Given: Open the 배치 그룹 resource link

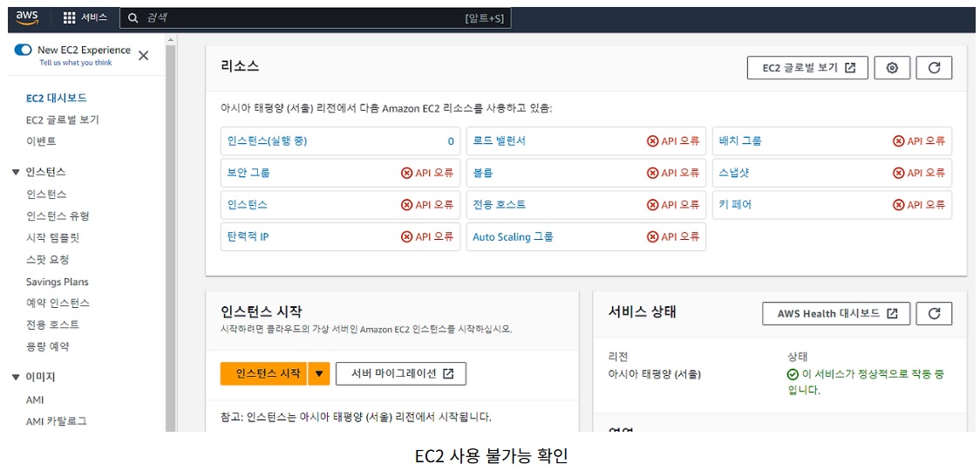Looking at the screenshot, I should [x=740, y=141].
